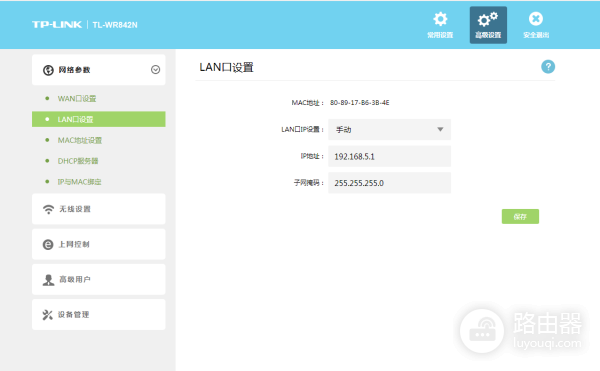Click the 高级用户 person icon

tap(48, 280)
